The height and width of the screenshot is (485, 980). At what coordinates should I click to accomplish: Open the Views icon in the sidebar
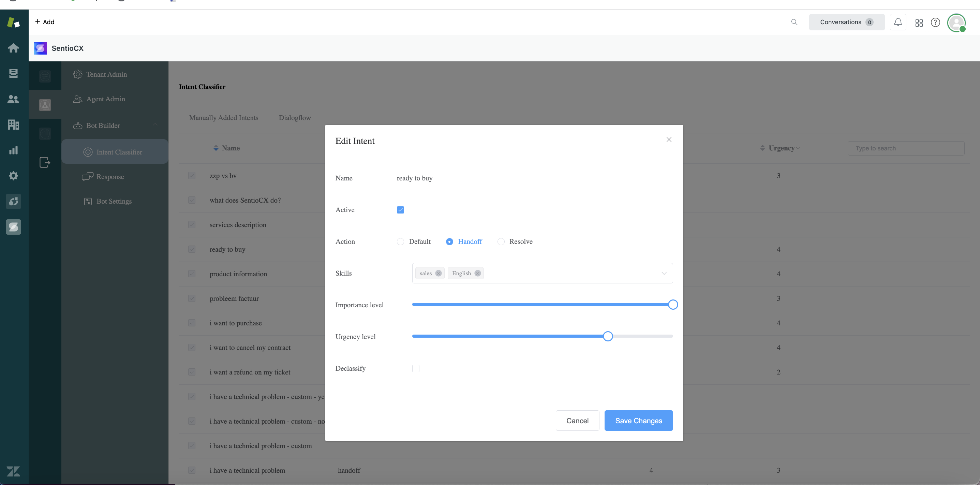click(x=14, y=73)
